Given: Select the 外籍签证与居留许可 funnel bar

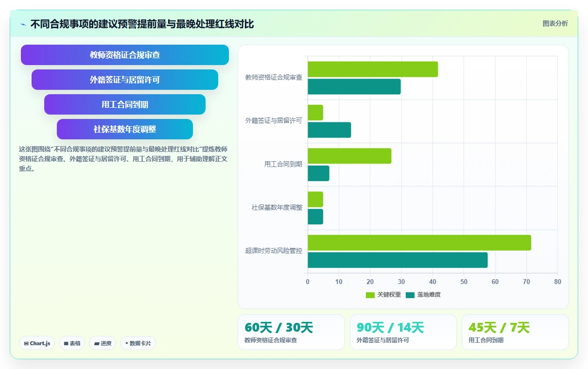Looking at the screenshot, I should (x=125, y=80).
